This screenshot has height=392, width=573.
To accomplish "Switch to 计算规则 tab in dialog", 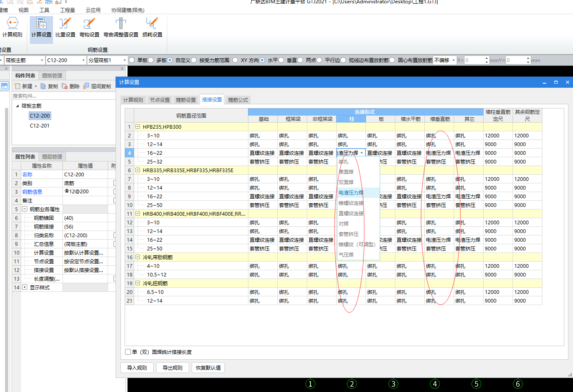I will 133,100.
